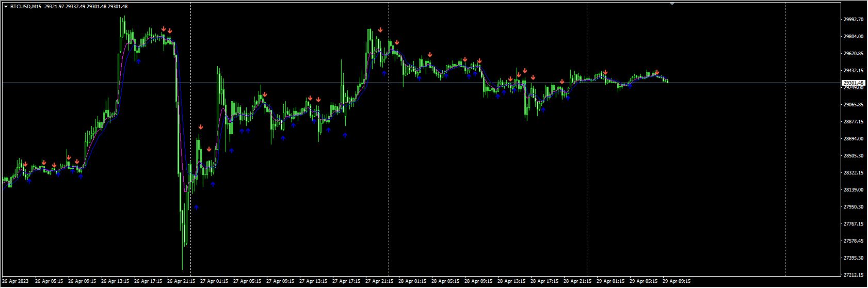868x288 pixels.
Task: Click the rightmost red sell arrow
Action: (657, 72)
